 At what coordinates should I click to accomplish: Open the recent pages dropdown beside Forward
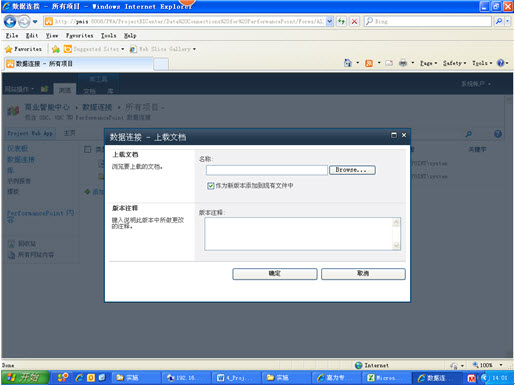[x=35, y=22]
